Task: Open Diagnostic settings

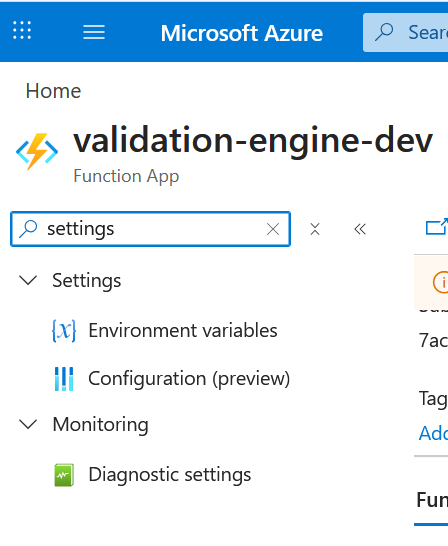Action: pyautogui.click(x=170, y=475)
